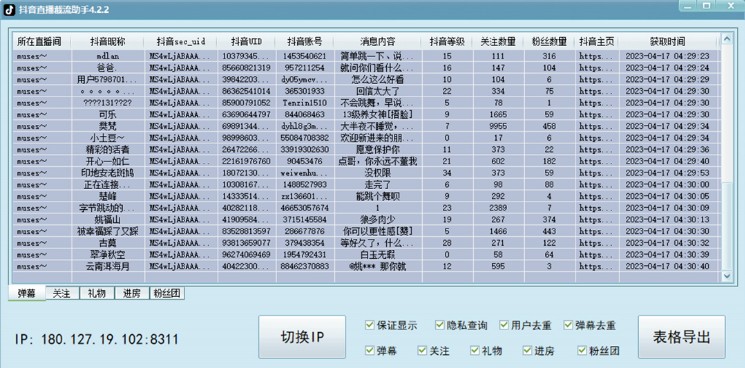745x368 pixels.
Task: Switch to the 关注 tab
Action: coord(63,293)
